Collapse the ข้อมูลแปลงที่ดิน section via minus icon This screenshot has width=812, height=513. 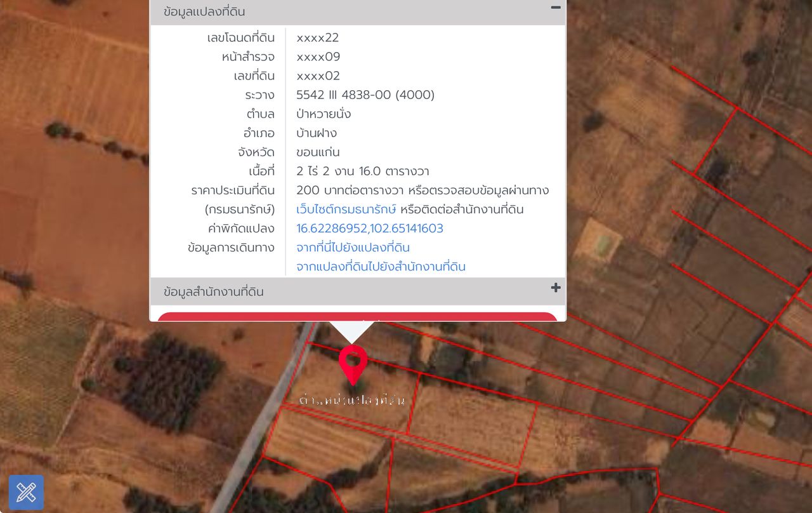556,8
